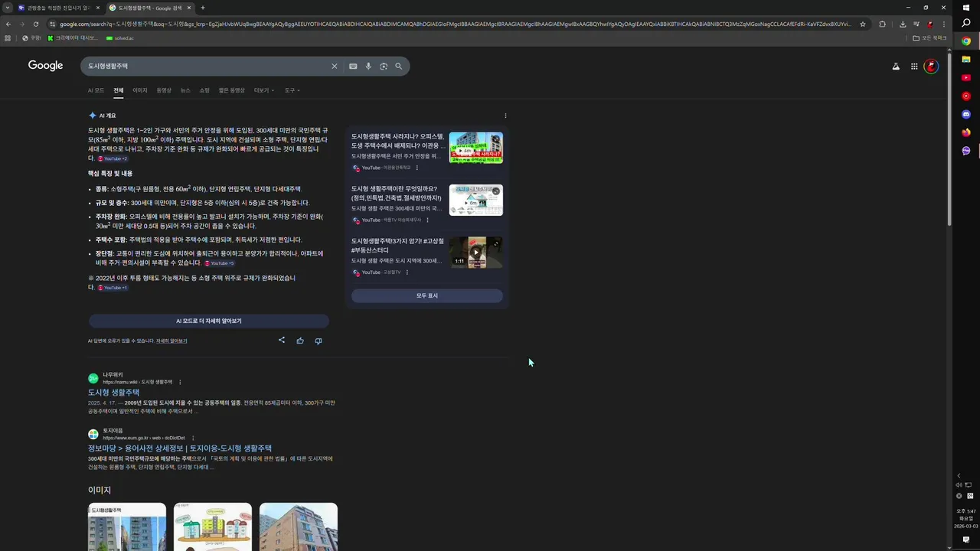
Task: Open the 토지이음 도시형 생활주택 result link
Action: pos(180,448)
